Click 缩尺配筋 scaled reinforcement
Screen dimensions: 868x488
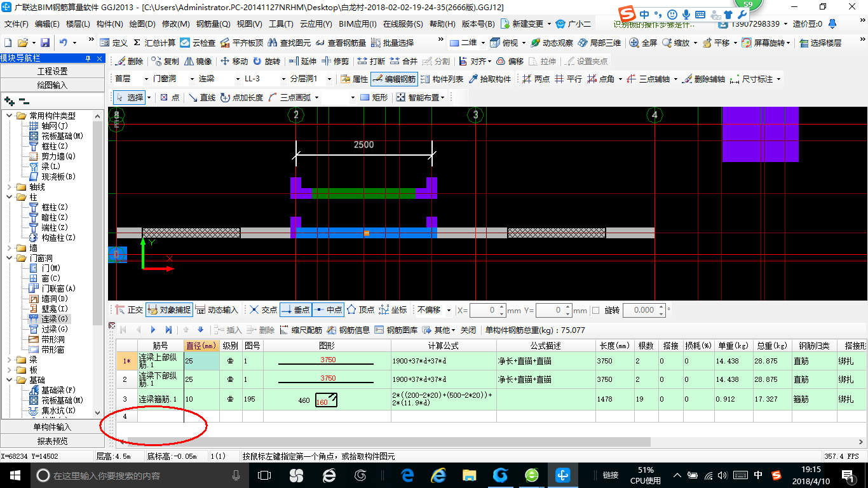[301, 330]
